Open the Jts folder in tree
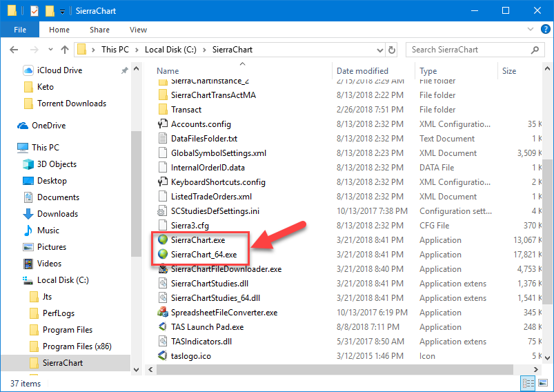This screenshot has width=554, height=392. 47,297
